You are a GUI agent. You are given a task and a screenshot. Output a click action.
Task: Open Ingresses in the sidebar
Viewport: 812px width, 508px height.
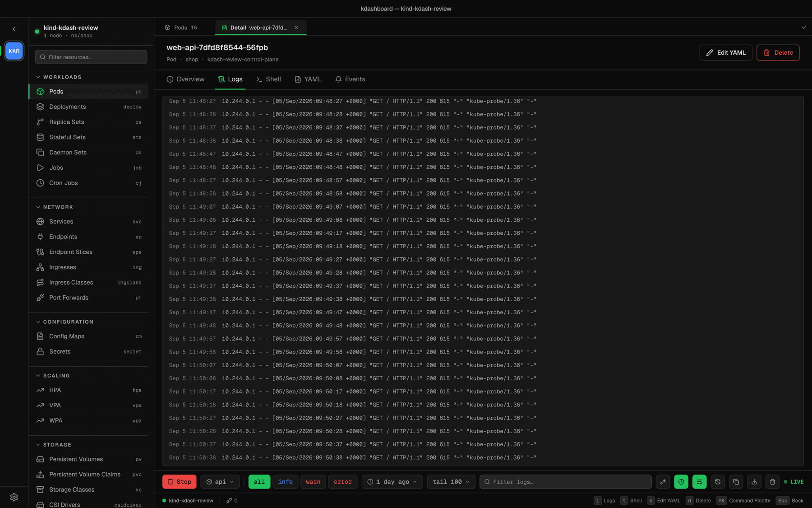click(89, 267)
